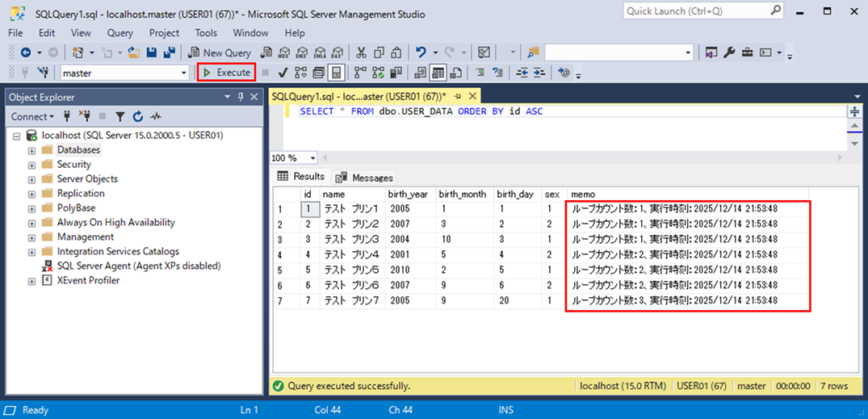
Task: Open the Query menu
Action: coord(120,33)
